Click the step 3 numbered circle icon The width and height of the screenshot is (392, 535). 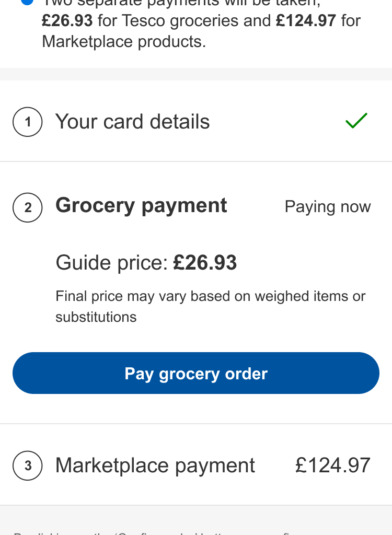tap(27, 466)
